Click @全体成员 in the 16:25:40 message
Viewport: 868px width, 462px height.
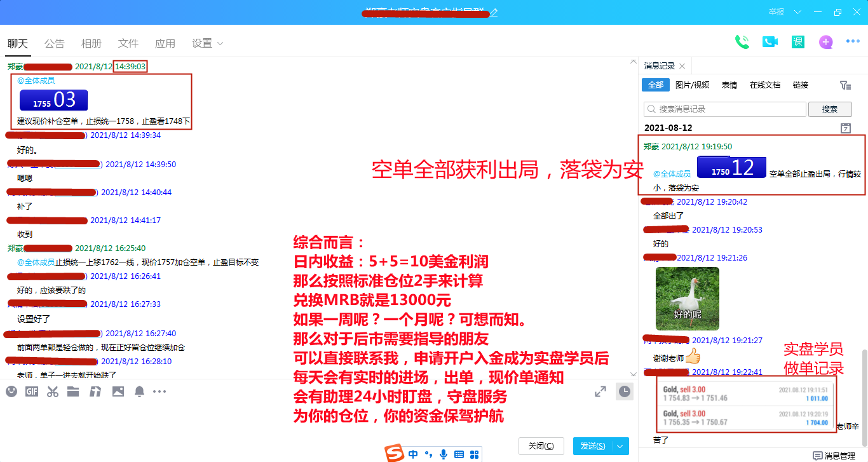tap(36, 262)
